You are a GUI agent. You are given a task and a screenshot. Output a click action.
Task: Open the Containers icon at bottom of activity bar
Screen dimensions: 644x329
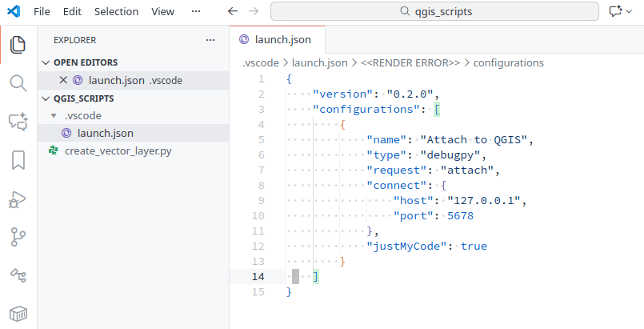coord(18,313)
